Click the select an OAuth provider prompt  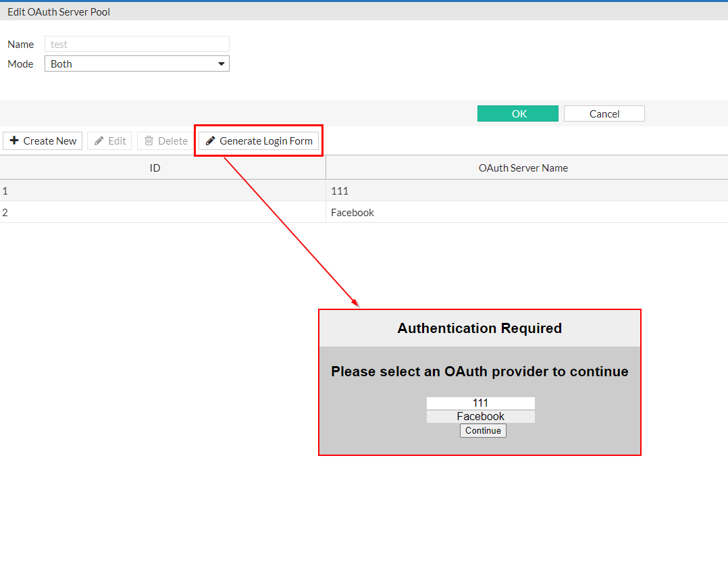coord(479,372)
